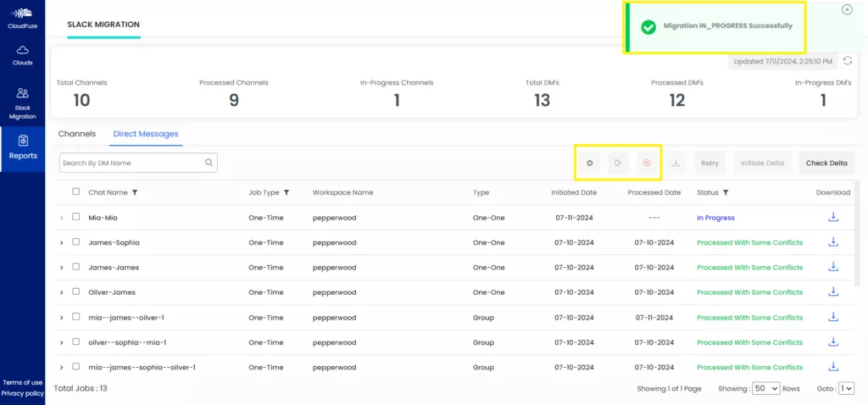Open the Clouds sidebar section

[x=23, y=55]
